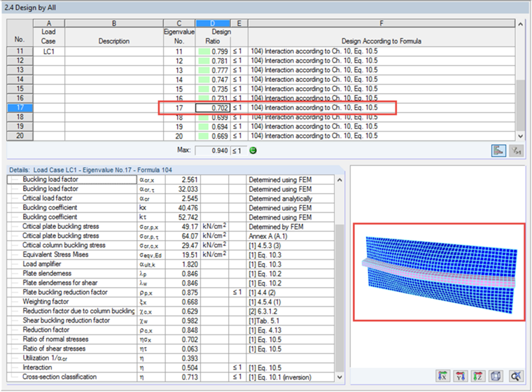Image resolution: width=532 pixels, height=392 pixels.
Task: Click the formula text in eigenvalue row 11
Action: pos(314,51)
